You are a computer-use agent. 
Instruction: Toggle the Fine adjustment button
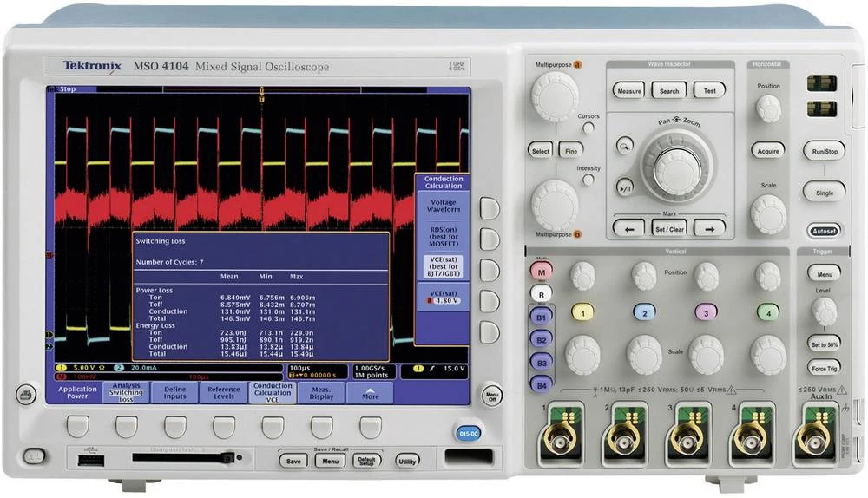point(571,150)
